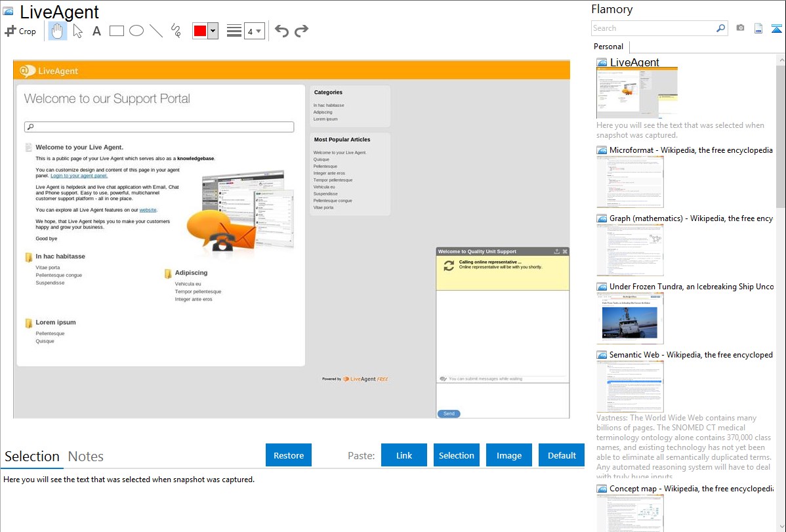
Task: Click the 'Vitae porta' item under In hac habitasse
Action: (x=48, y=268)
